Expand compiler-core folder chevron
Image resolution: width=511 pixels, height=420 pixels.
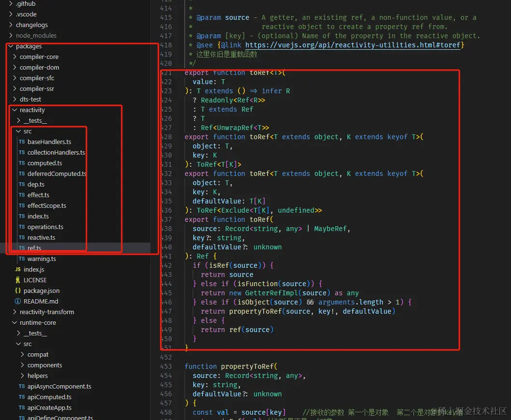(x=14, y=57)
